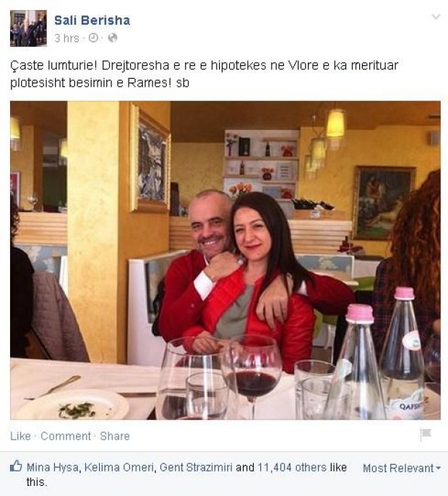Open Kelima Omeri's profile

[119, 468]
